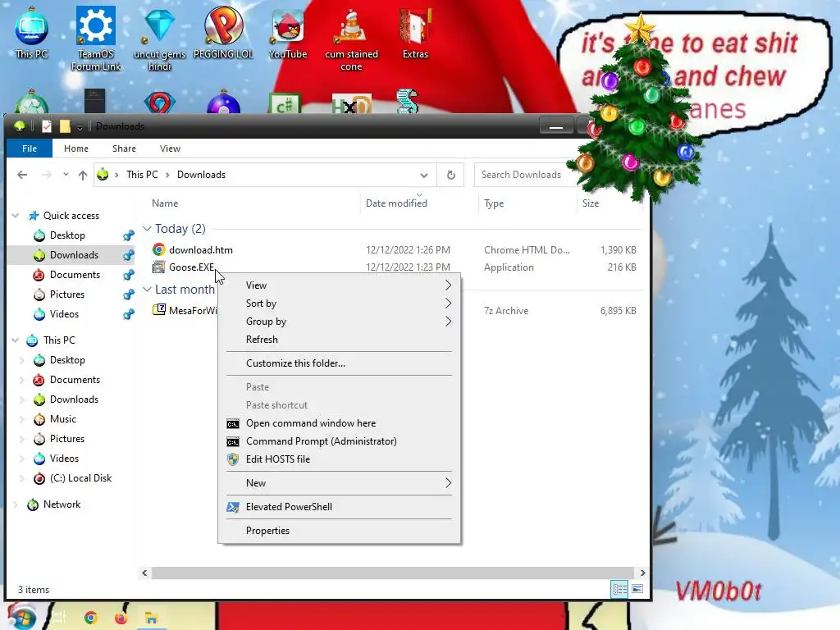Image resolution: width=840 pixels, height=630 pixels.
Task: Switch to details view layout icon
Action: pos(620,589)
